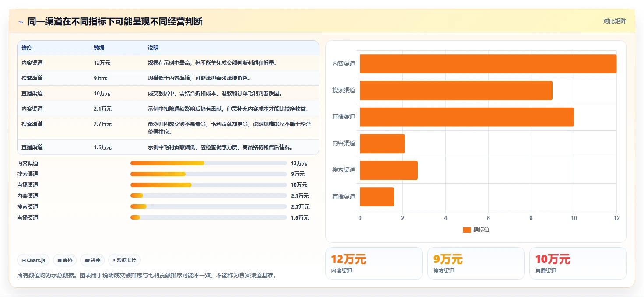The height and width of the screenshot is (297, 644).
Task: Click the 2.1万元 progress bar
Action: [x=209, y=196]
